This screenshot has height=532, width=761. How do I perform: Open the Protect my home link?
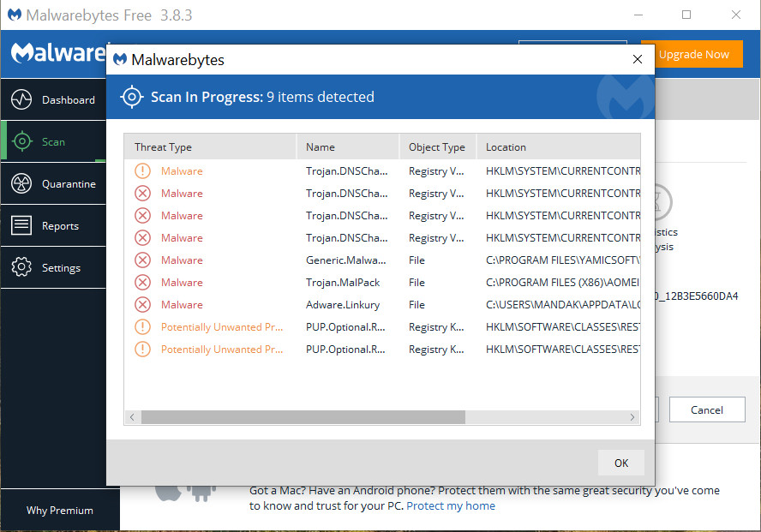click(451, 505)
